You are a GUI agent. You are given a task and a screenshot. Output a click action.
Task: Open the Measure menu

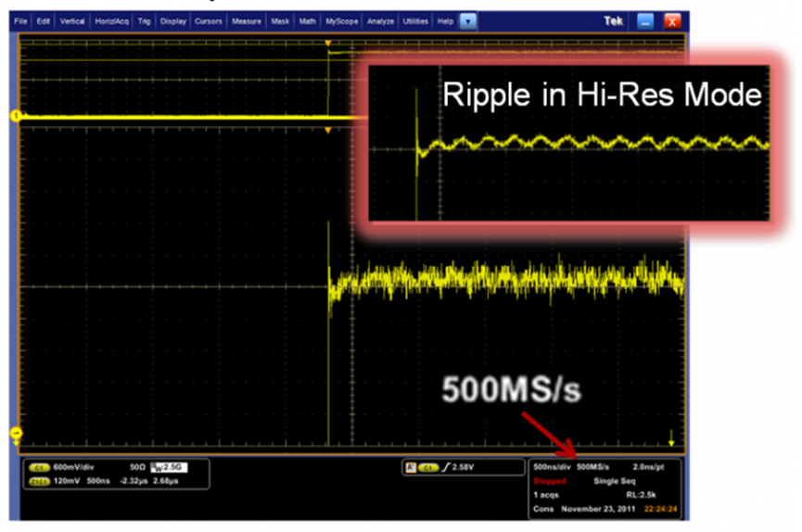pos(246,21)
